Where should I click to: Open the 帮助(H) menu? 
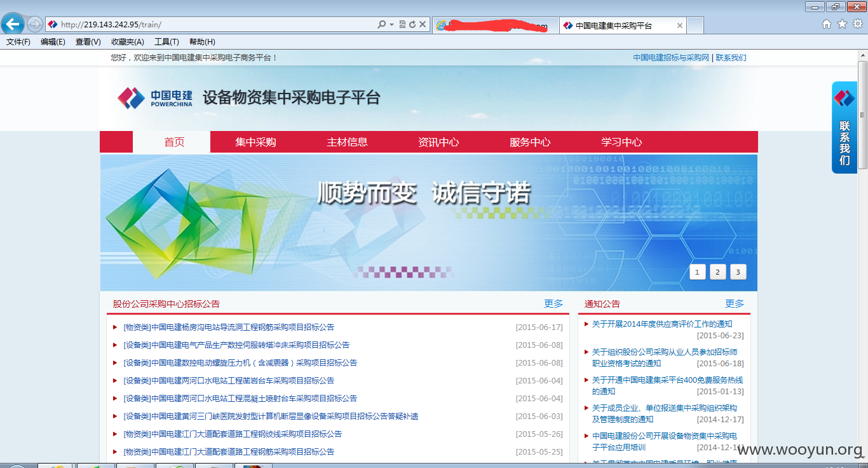pos(202,42)
